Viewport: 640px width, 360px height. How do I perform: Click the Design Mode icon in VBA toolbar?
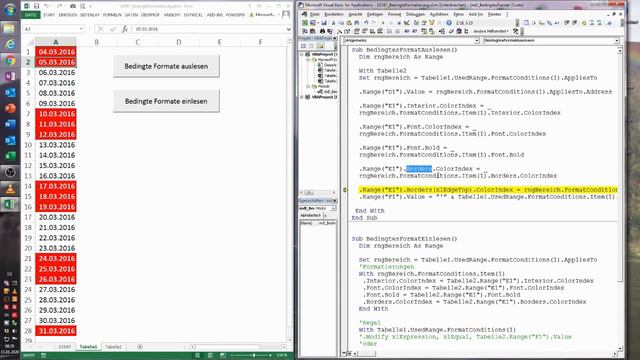point(407,23)
